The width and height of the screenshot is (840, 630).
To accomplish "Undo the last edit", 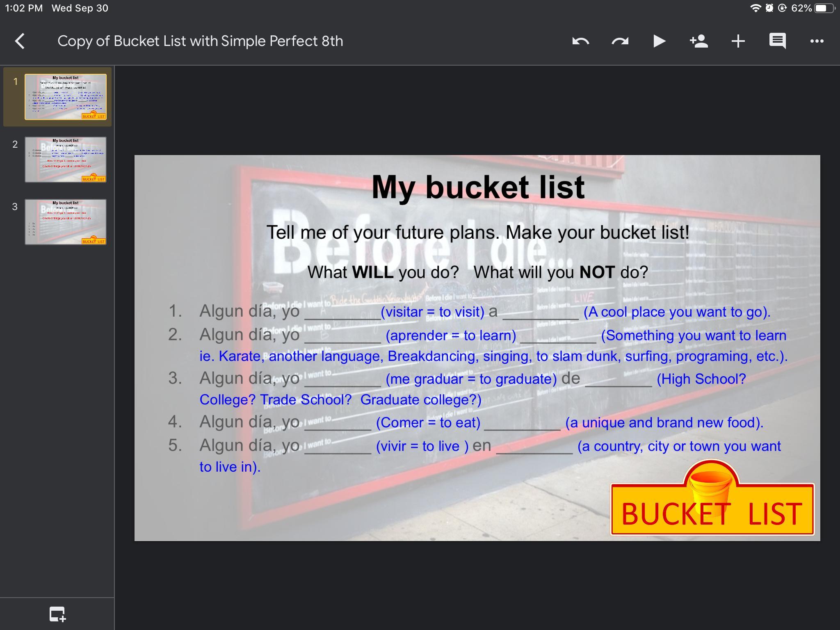I will (x=580, y=41).
